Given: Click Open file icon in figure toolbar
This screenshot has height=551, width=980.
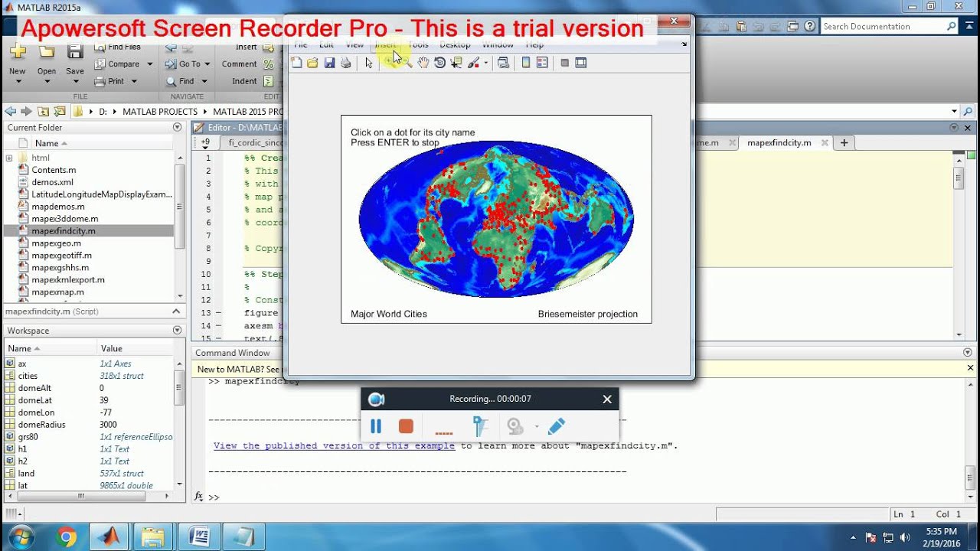Looking at the screenshot, I should (312, 63).
